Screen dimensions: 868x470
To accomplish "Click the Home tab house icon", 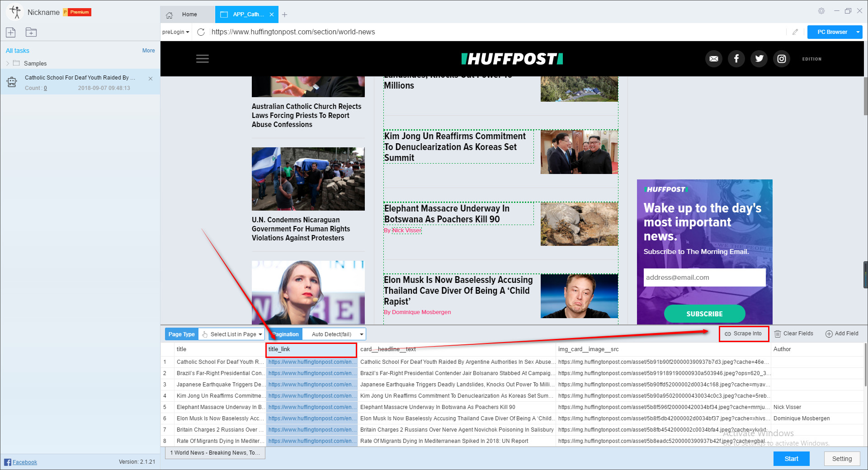I will coord(170,15).
